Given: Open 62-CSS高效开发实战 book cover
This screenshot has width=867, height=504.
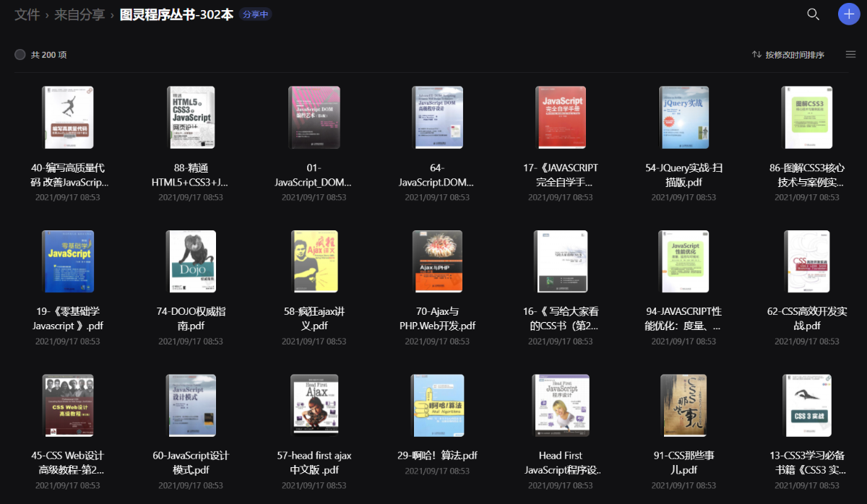Looking at the screenshot, I should tap(807, 261).
